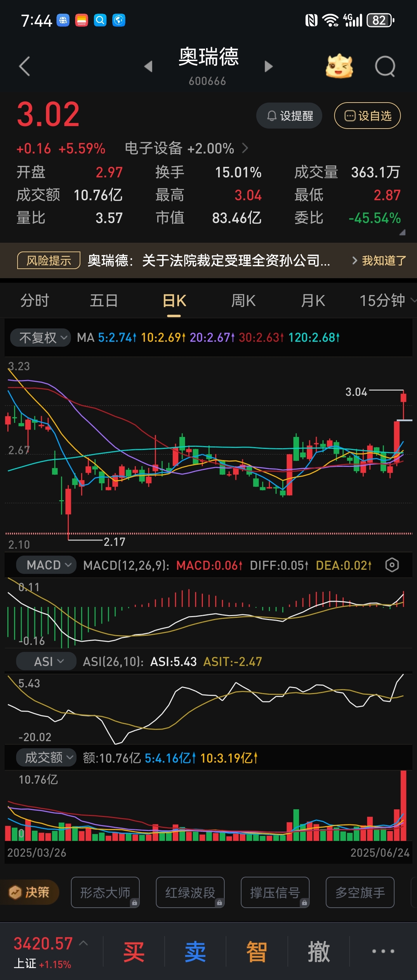This screenshot has height=980, width=417.
Task: Open the 成交额 indicator dropdown
Action: tap(46, 757)
